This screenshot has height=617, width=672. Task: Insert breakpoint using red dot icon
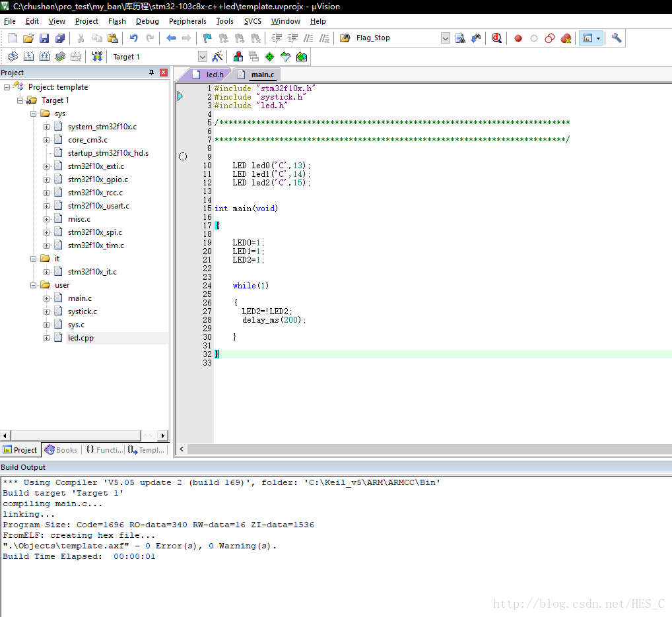point(518,38)
